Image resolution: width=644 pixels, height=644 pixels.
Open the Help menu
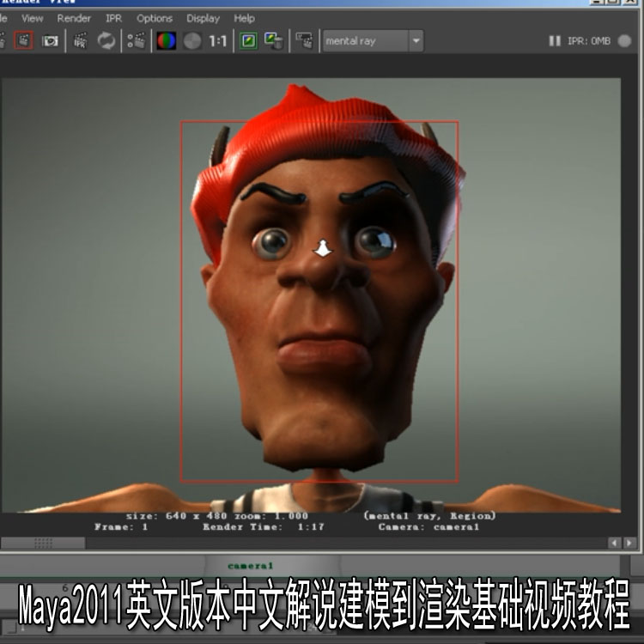tap(245, 19)
